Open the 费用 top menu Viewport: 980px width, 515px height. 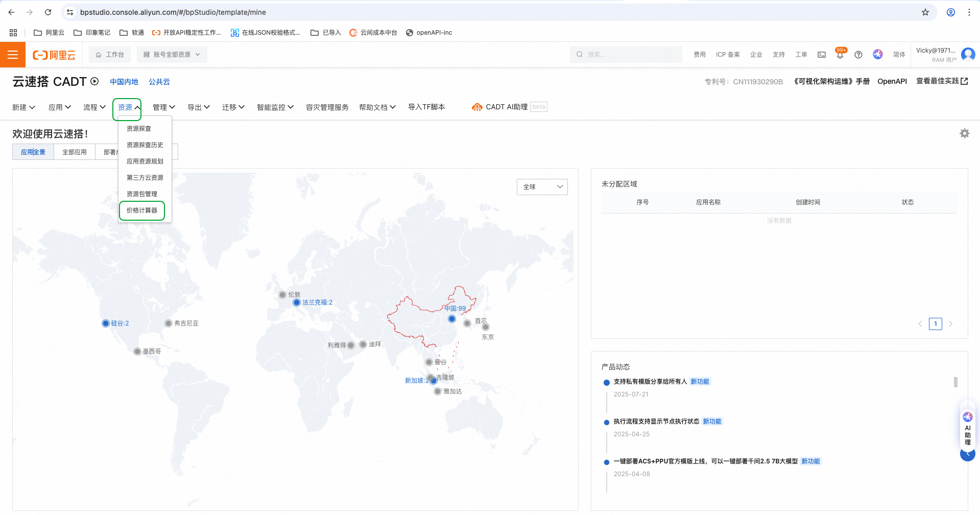click(x=700, y=55)
